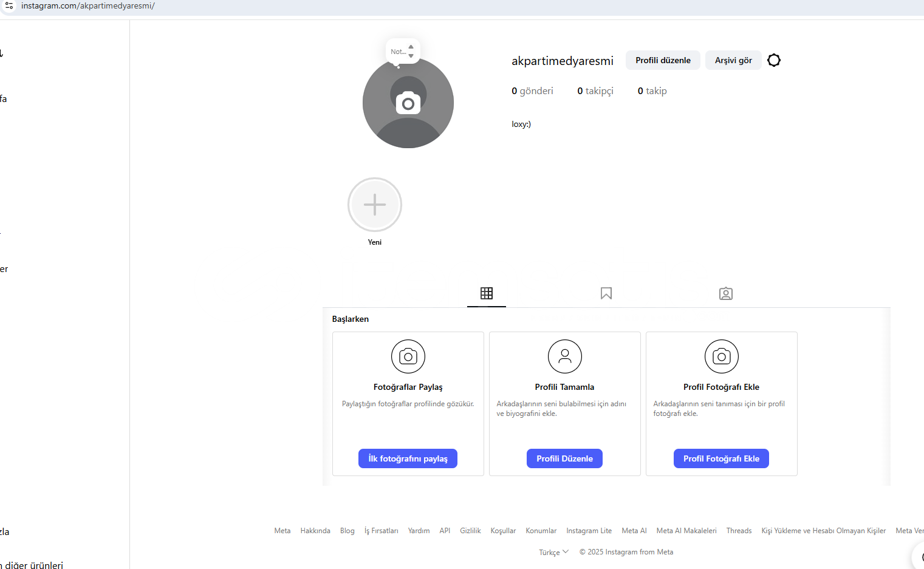This screenshot has width=924, height=569.
Task: Open the Koşullar footer link
Action: click(503, 531)
